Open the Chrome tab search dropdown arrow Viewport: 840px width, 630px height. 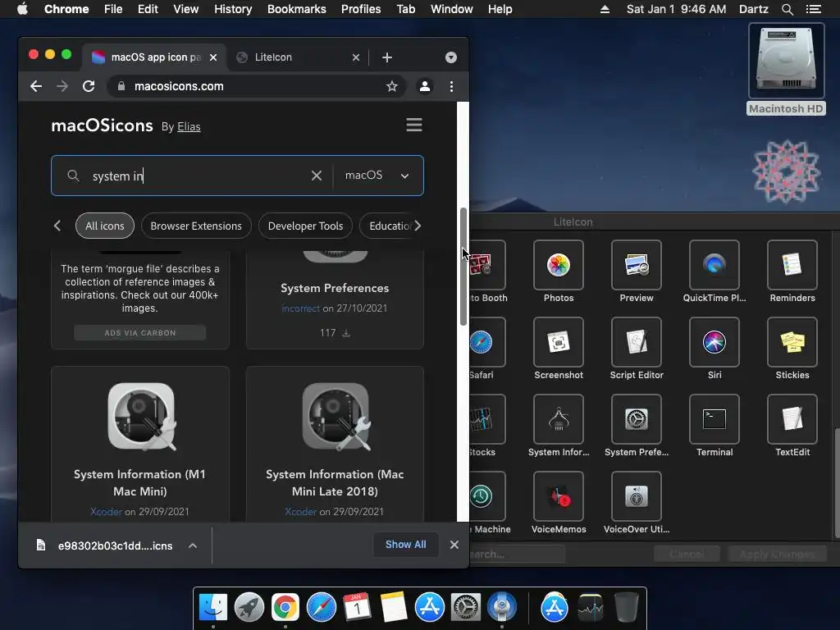point(450,57)
